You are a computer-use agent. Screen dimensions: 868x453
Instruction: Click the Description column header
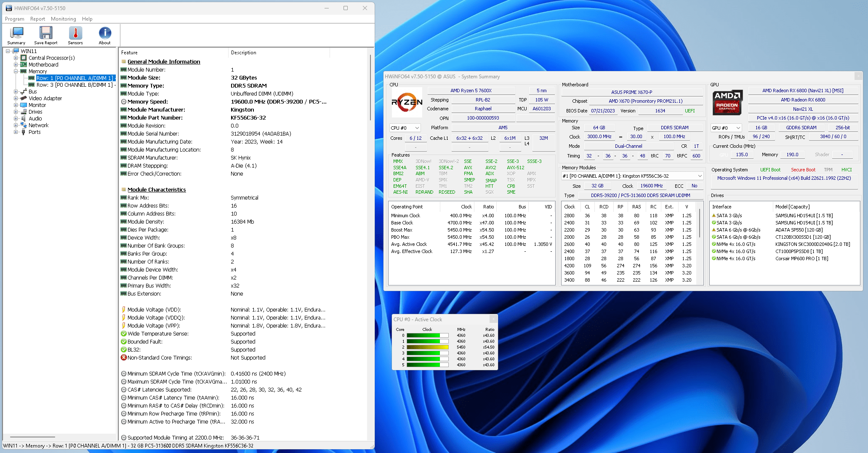[279, 53]
